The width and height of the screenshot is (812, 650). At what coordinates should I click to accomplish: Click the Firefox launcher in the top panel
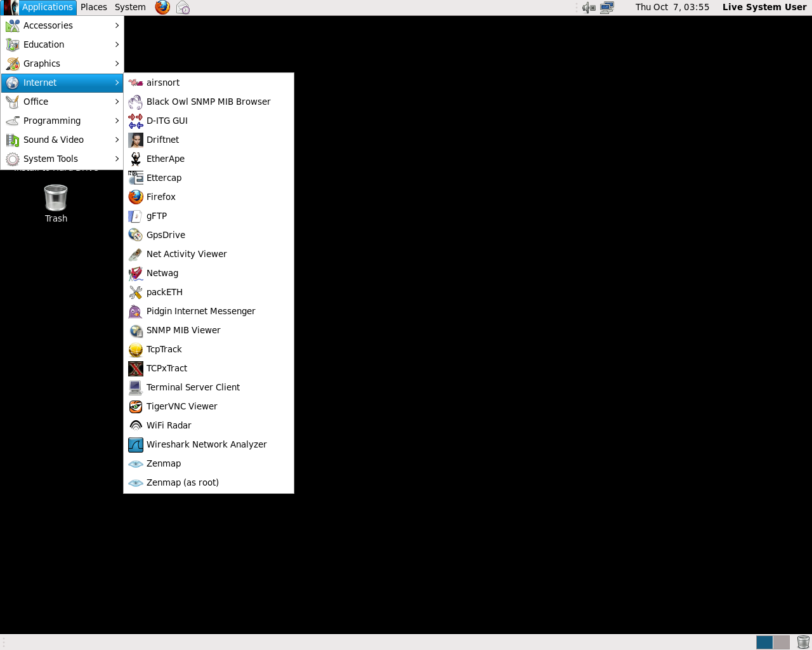[162, 8]
